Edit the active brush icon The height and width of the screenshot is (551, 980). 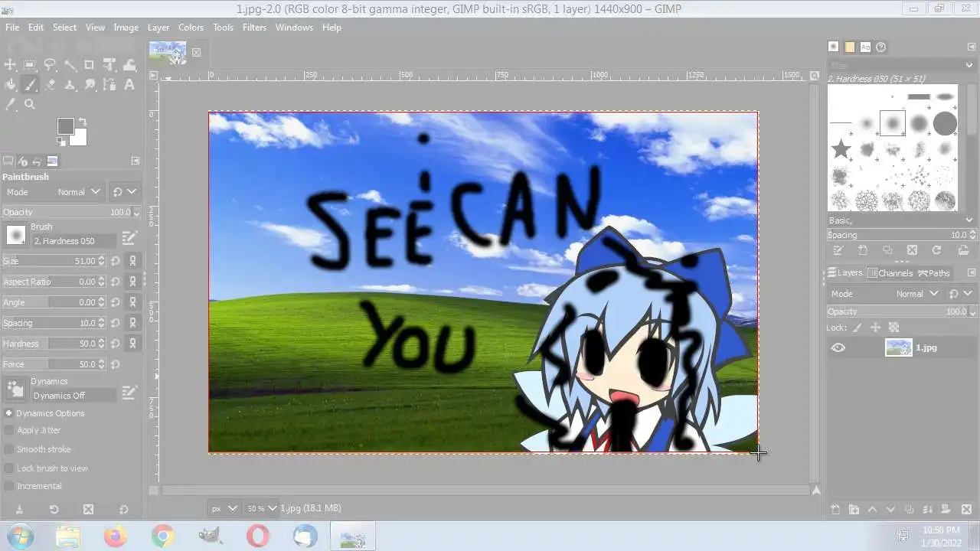click(x=129, y=239)
